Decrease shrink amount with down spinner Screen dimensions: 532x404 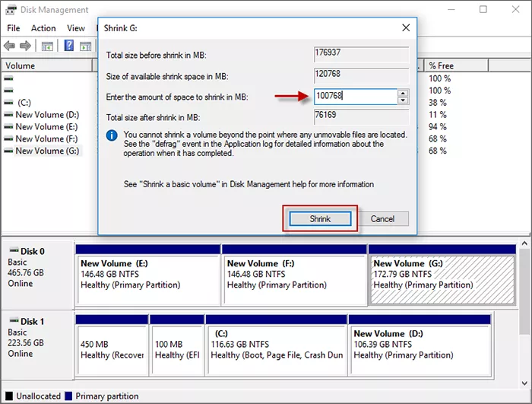point(403,100)
